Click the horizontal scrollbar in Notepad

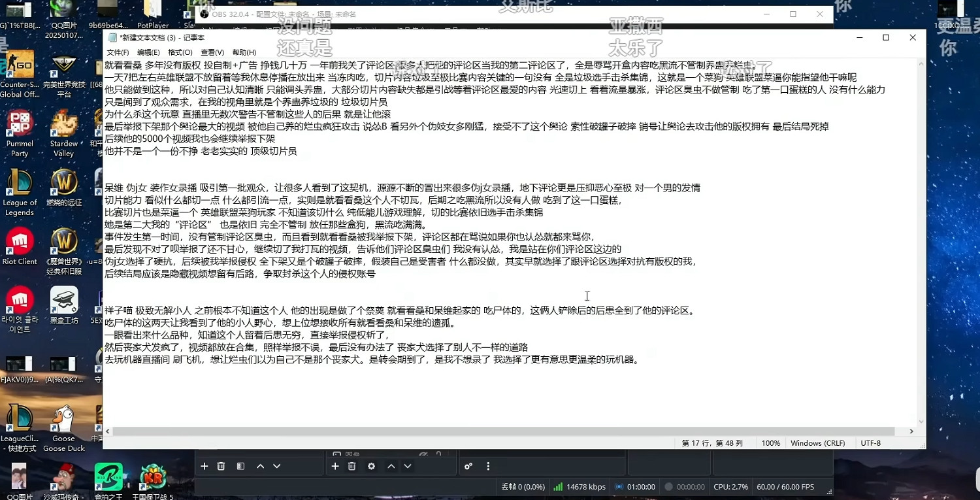pos(510,431)
